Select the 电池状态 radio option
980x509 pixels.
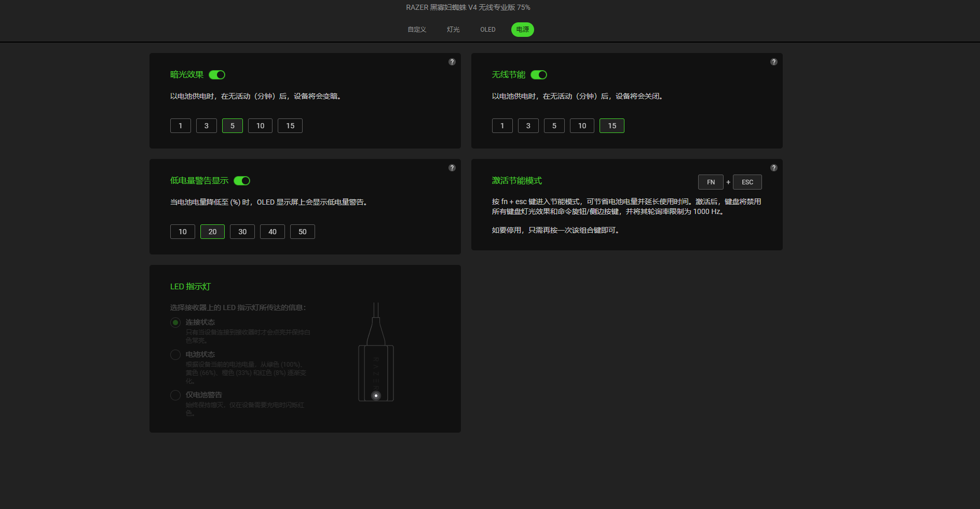[x=175, y=355]
